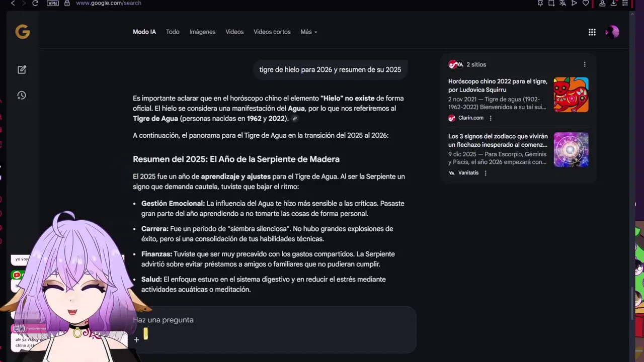Viewport: 644px width, 362px height.
Task: Click the heart bookmark icon in the browser toolbar
Action: 586,3
